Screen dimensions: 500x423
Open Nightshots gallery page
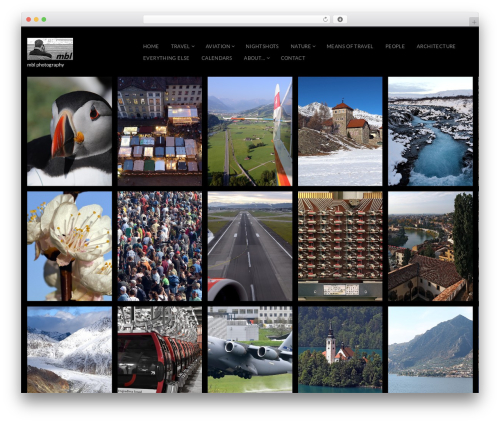[262, 46]
